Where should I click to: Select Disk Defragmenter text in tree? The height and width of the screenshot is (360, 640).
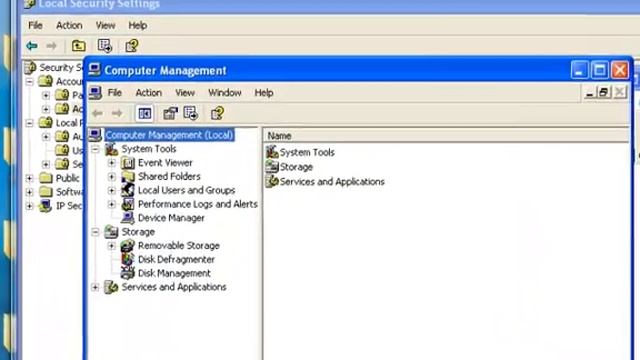(x=176, y=260)
